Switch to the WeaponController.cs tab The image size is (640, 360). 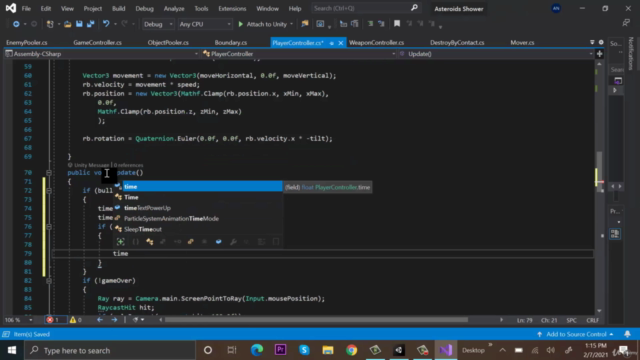[x=376, y=42]
